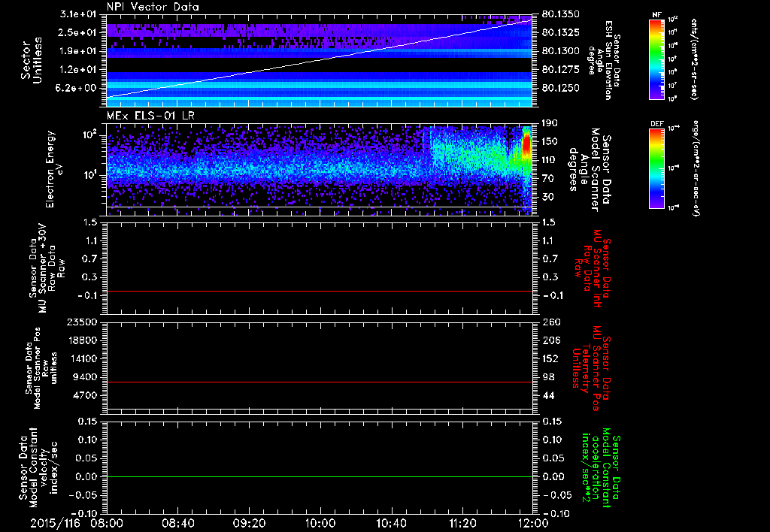Click the 190 scanner angle tick value
The height and width of the screenshot is (532, 770).
(550, 122)
